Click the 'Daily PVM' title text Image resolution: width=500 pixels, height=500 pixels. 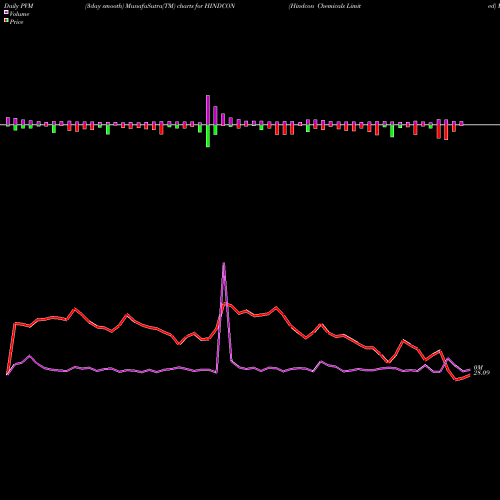[x=19, y=6]
